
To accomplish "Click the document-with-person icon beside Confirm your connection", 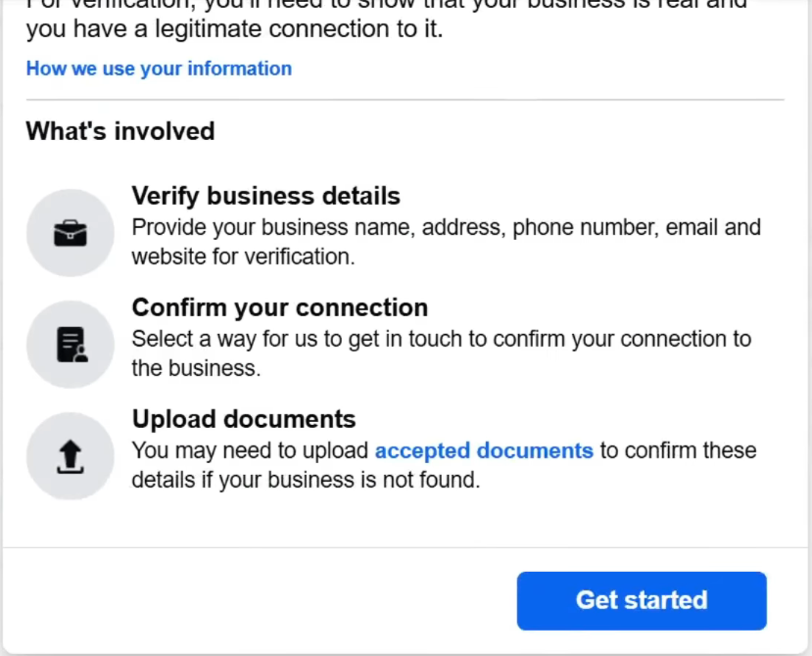I will pyautogui.click(x=71, y=345).
